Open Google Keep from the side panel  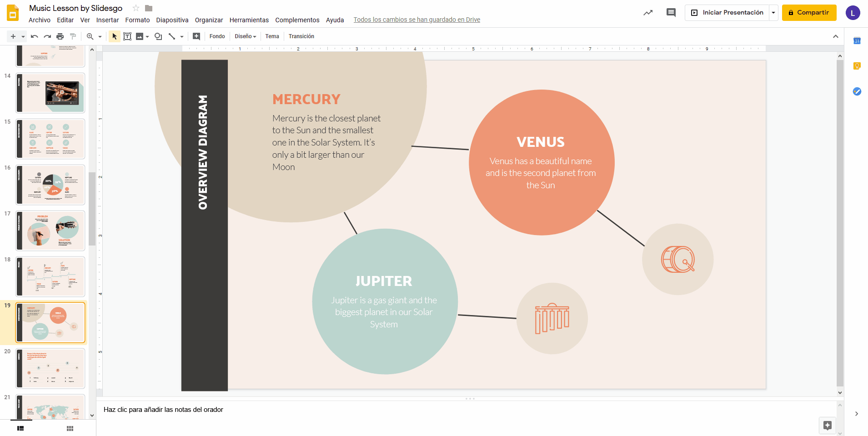pyautogui.click(x=857, y=66)
